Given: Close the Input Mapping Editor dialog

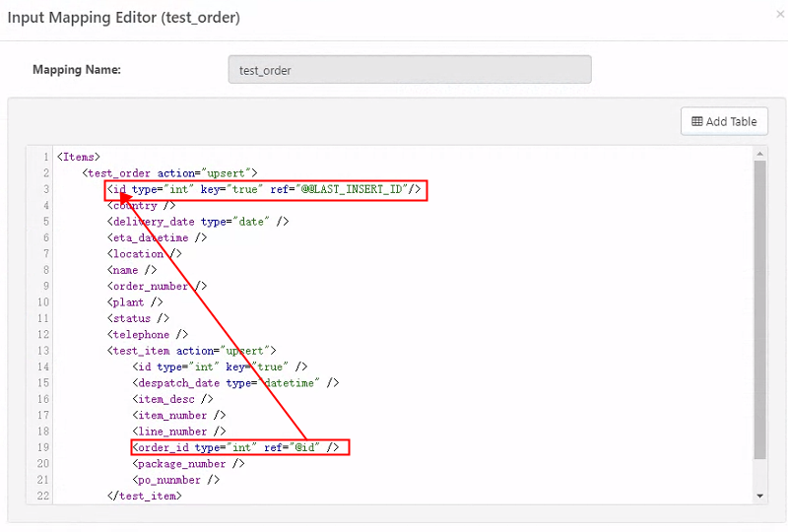Looking at the screenshot, I should (x=780, y=15).
